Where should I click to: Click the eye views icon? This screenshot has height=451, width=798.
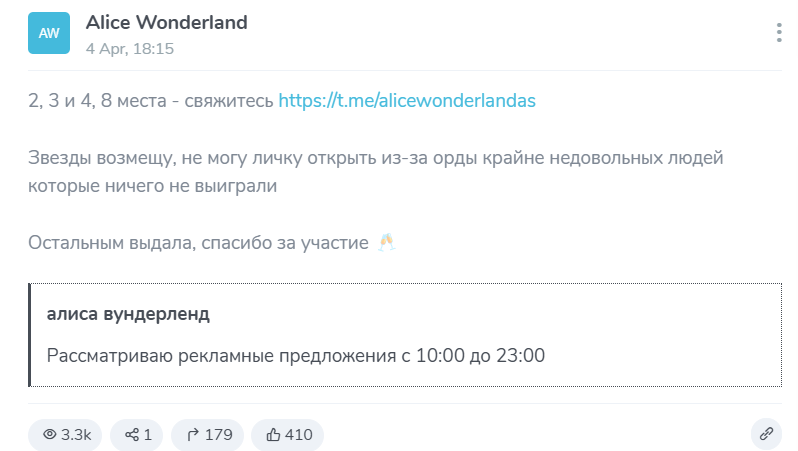(x=50, y=435)
